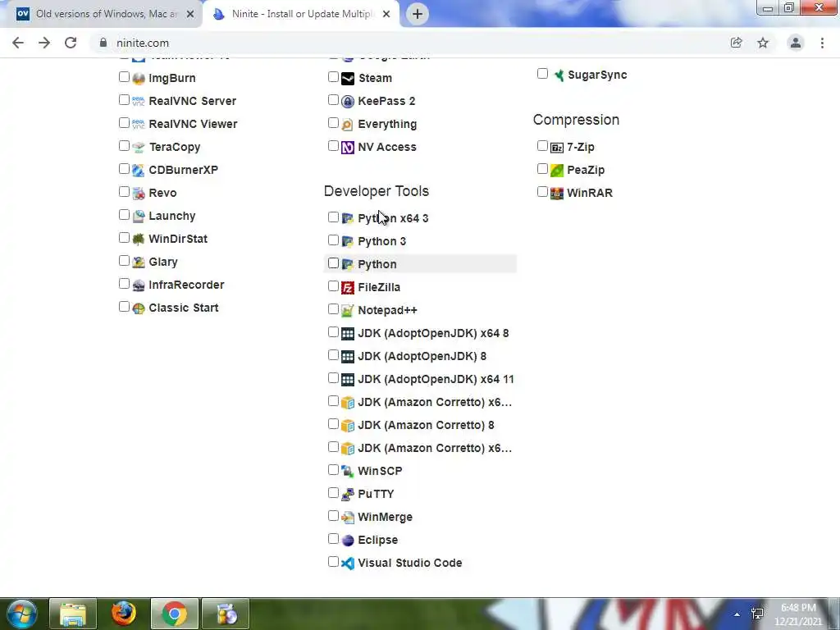Tick the 7-Zip checkbox
This screenshot has height=630, width=840.
pyautogui.click(x=542, y=146)
